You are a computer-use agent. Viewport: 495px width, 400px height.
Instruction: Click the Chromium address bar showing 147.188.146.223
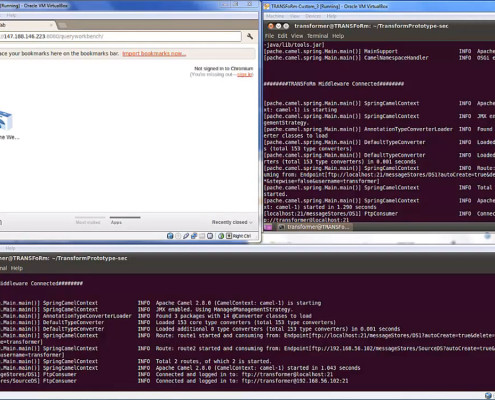click(x=120, y=36)
